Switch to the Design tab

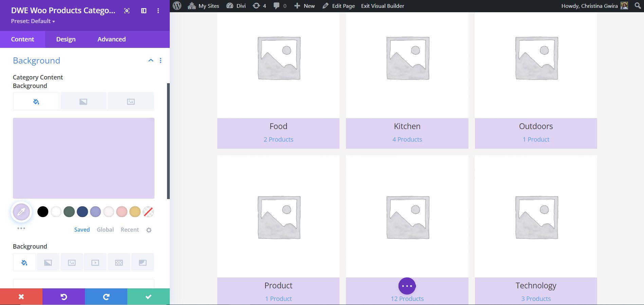pyautogui.click(x=66, y=39)
